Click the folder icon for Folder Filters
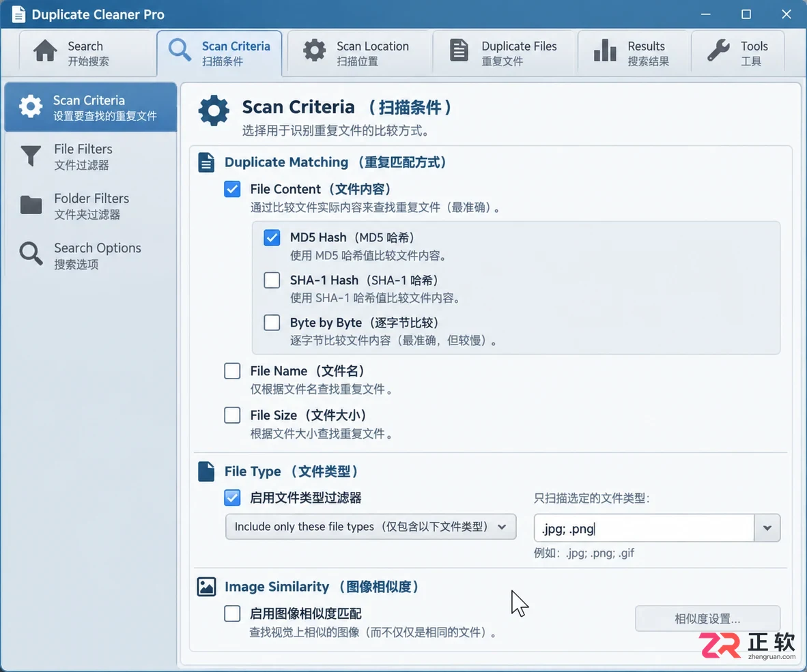The image size is (807, 672). pyautogui.click(x=31, y=205)
